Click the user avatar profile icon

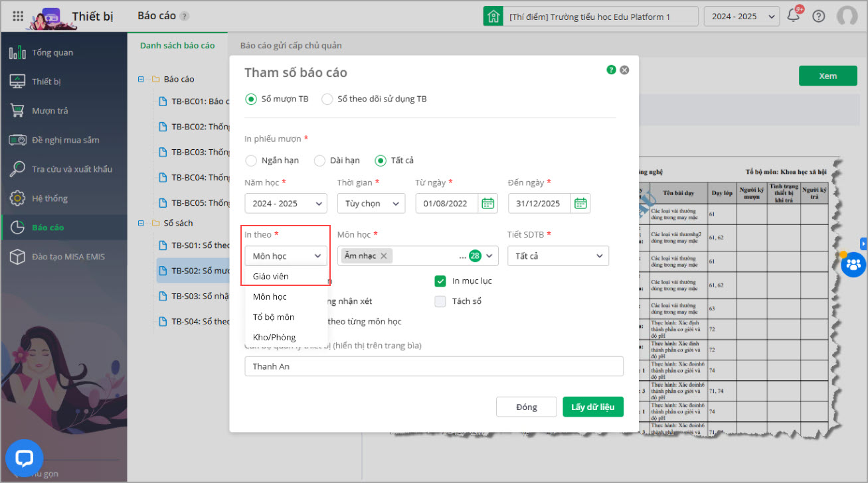(x=847, y=16)
